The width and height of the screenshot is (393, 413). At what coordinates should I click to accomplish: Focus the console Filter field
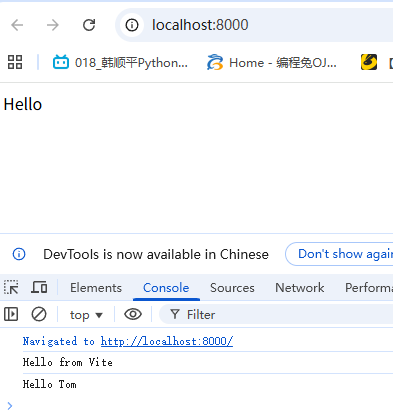coord(276,314)
